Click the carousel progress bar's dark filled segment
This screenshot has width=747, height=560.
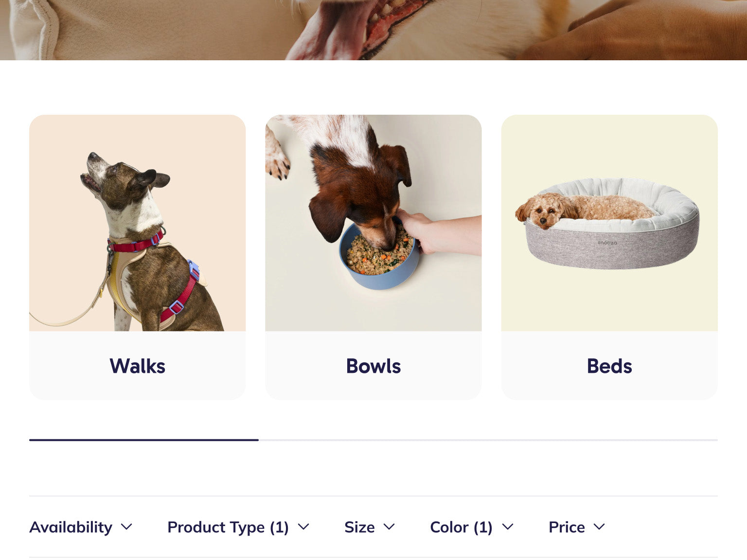pyautogui.click(x=144, y=440)
